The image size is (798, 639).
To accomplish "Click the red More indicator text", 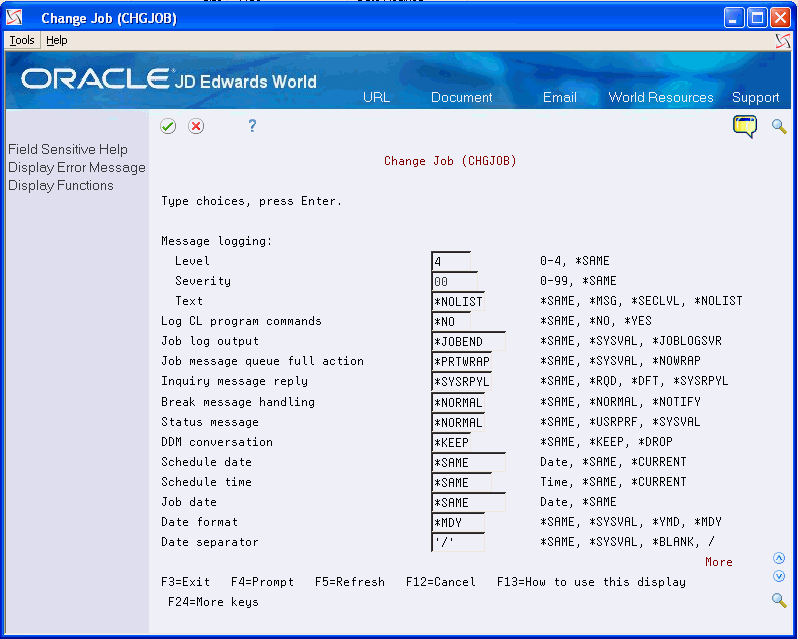I will (719, 562).
